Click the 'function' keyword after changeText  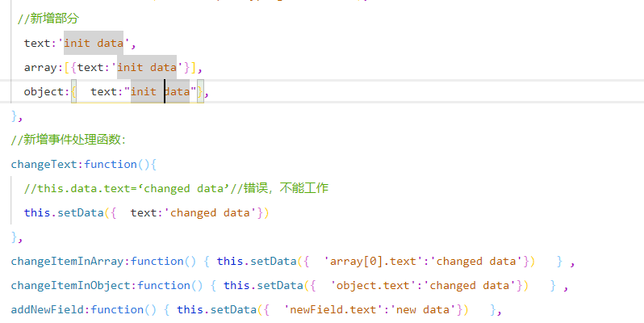(111, 165)
